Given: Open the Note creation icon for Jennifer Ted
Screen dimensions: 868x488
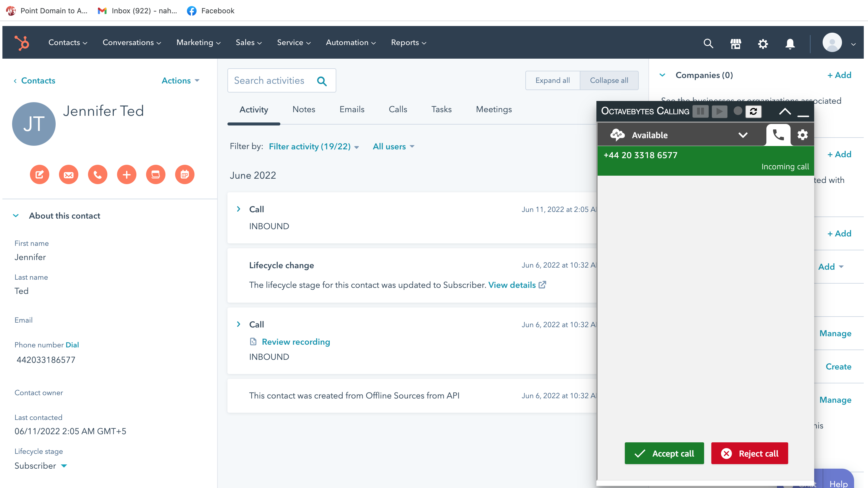Looking at the screenshot, I should [39, 174].
